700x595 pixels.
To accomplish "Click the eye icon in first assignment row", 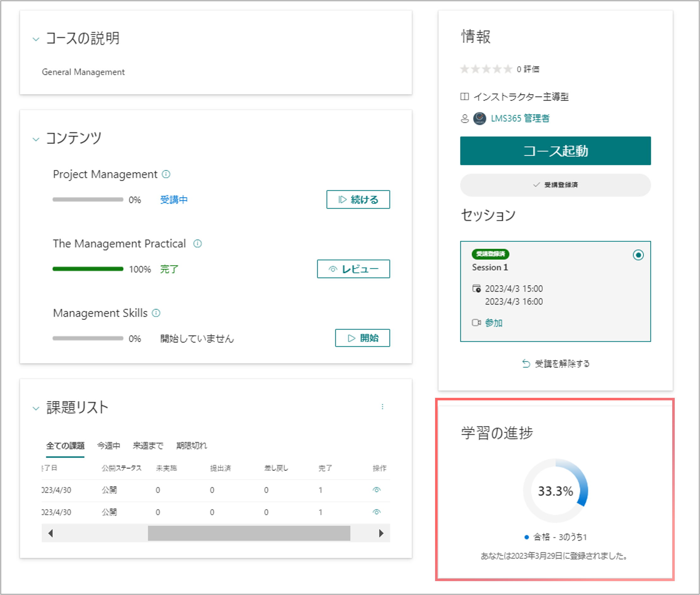I will [376, 490].
